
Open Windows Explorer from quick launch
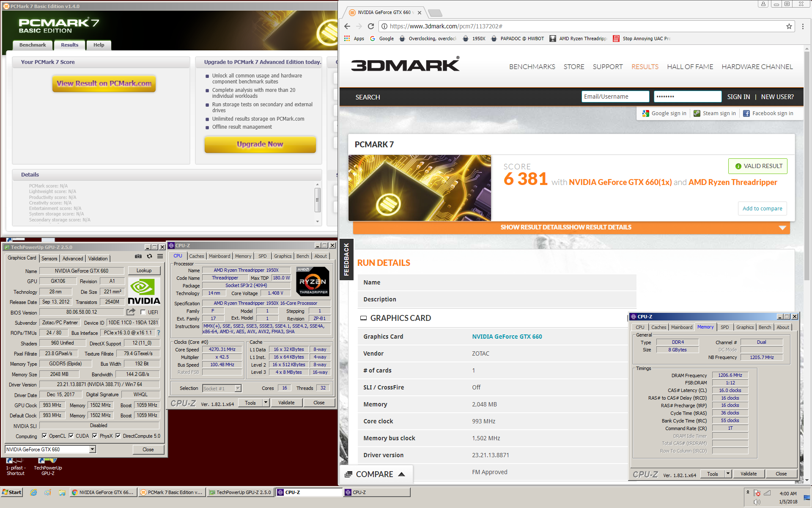62,492
